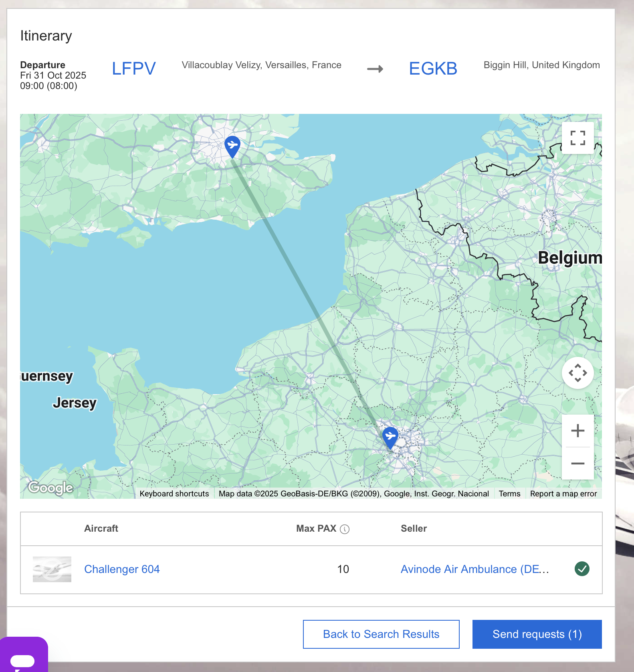Click Report a map error link
Viewport: 634px width, 672px height.
(x=563, y=494)
